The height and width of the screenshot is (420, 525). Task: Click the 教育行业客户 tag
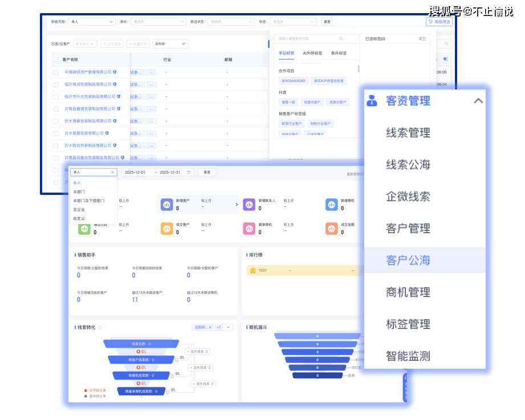[291, 124]
